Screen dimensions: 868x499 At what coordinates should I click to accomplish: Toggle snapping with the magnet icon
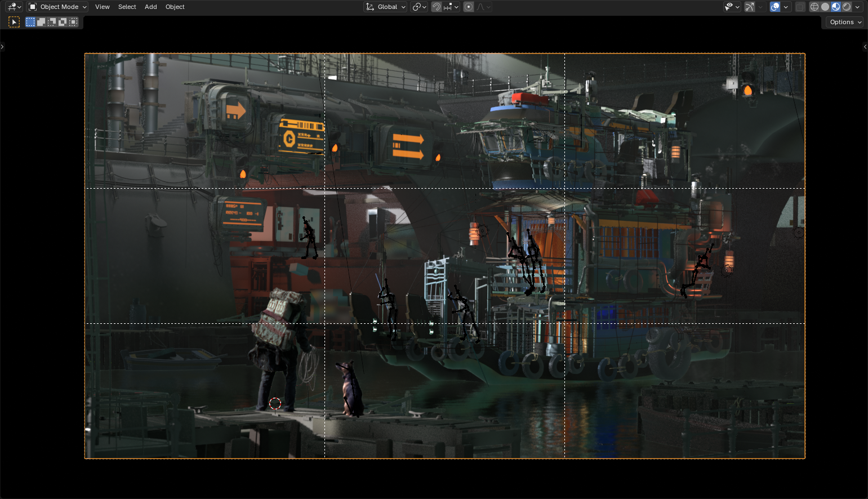click(x=437, y=7)
